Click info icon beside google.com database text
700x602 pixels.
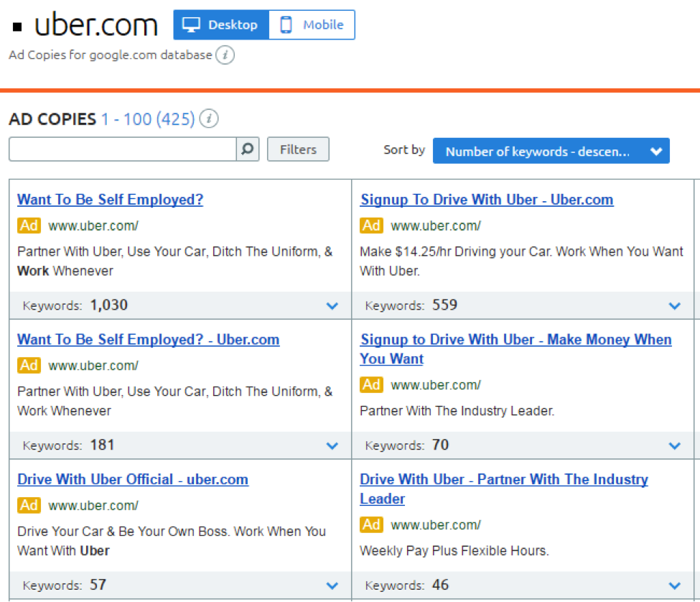click(225, 55)
